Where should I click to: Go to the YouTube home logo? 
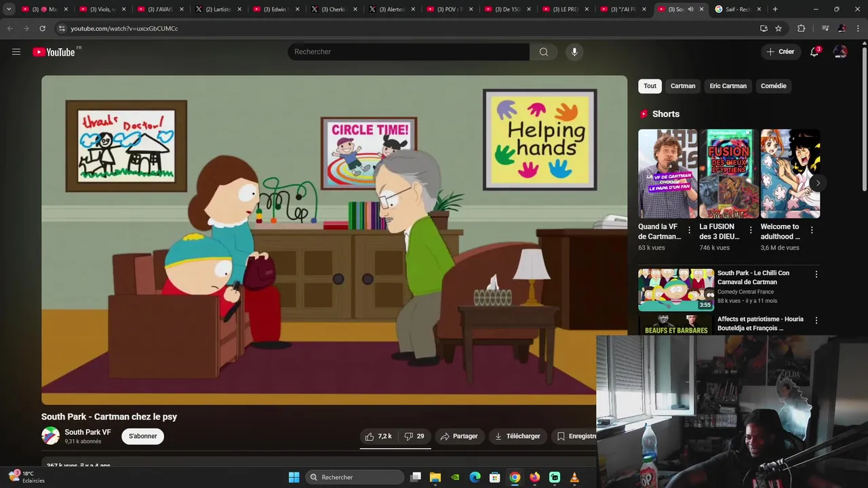54,52
